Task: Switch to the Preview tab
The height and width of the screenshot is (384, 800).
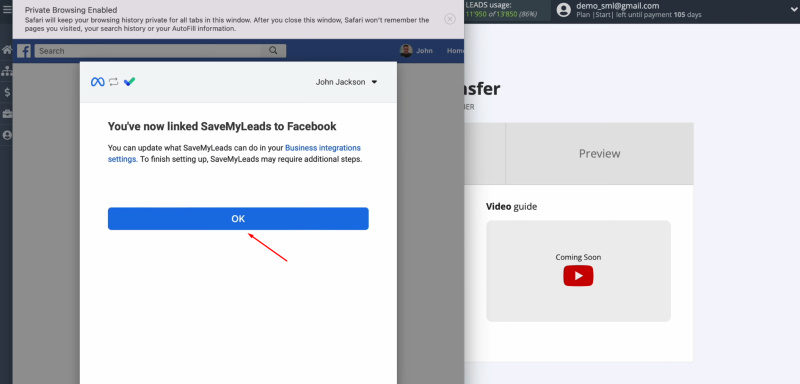Action: coord(599,153)
